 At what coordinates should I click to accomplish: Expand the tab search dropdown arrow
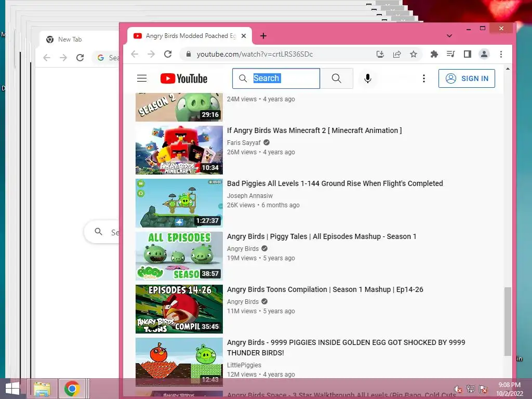point(449,36)
